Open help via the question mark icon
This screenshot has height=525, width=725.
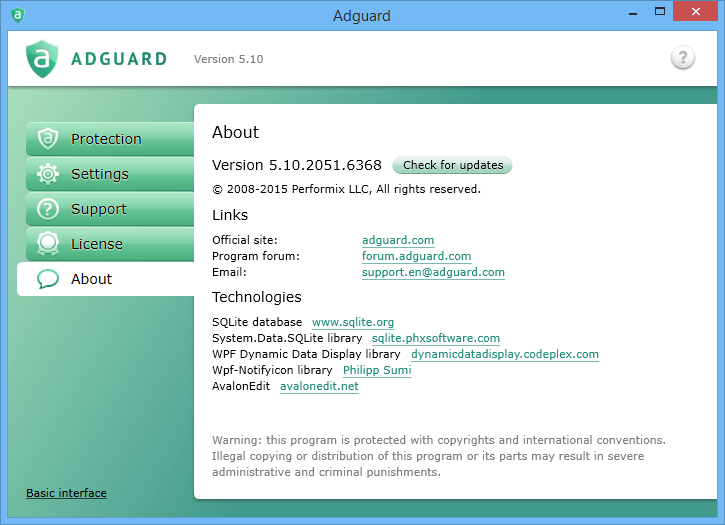tap(682, 58)
